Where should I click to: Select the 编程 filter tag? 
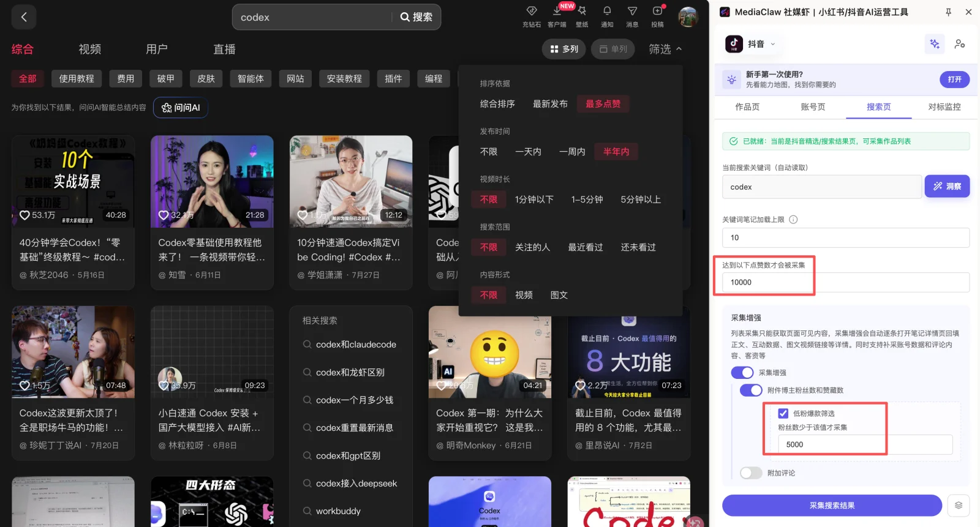point(434,78)
